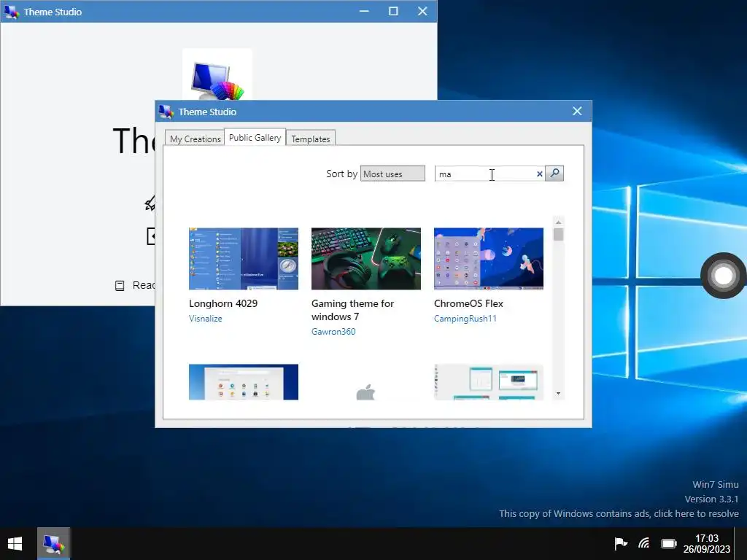The image size is (747, 560).
Task: Open the Gaming theme keyboard thumbnail
Action: 366,259
